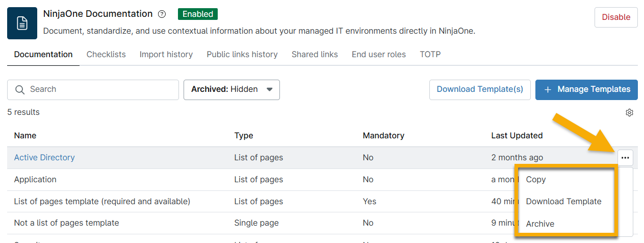Click the NinjaOne Documentation app icon
Image resolution: width=644 pixels, height=243 pixels.
(22, 23)
